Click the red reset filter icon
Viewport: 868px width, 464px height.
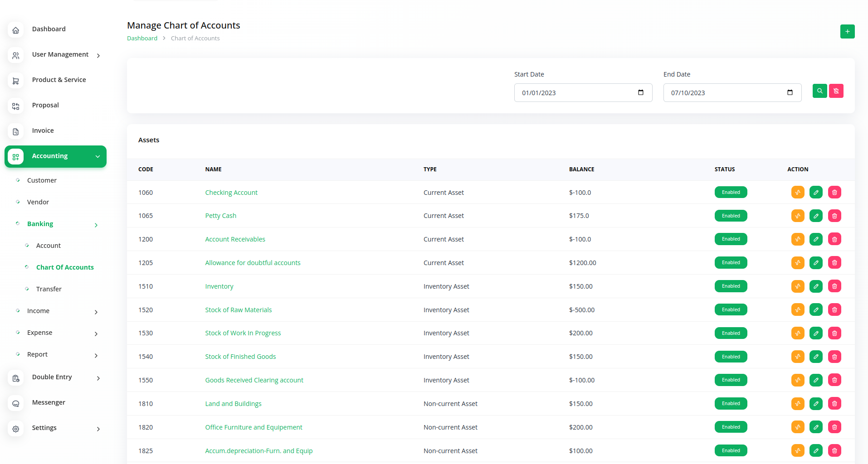coord(836,91)
